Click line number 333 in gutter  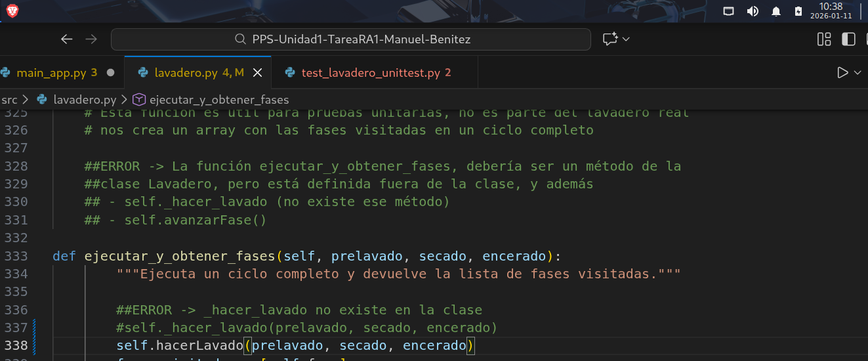16,256
